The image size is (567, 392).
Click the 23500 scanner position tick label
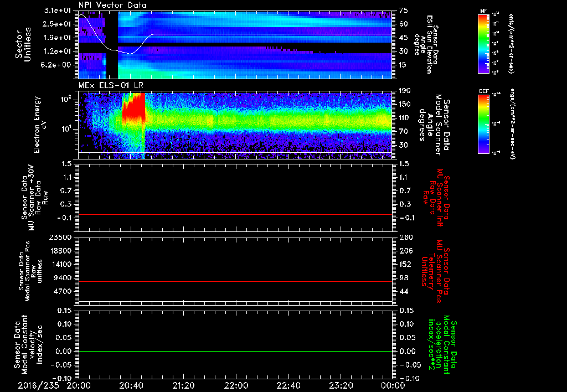[x=61, y=237]
